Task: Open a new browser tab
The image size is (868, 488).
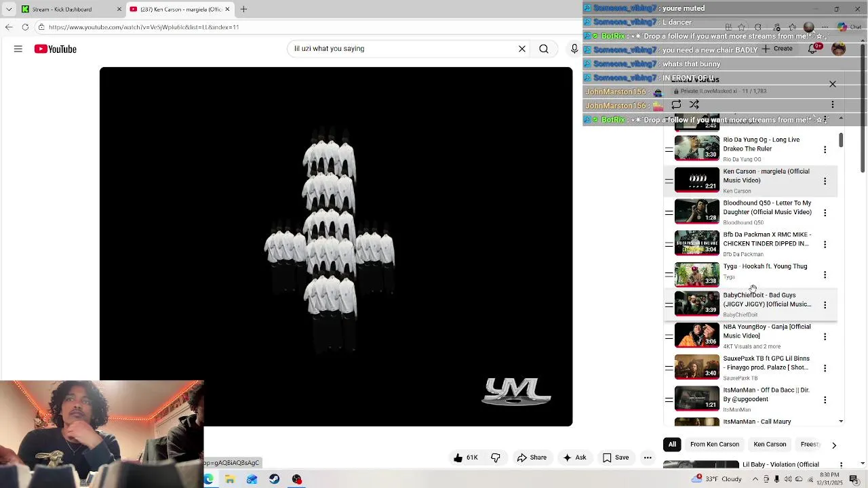Action: click(x=243, y=9)
